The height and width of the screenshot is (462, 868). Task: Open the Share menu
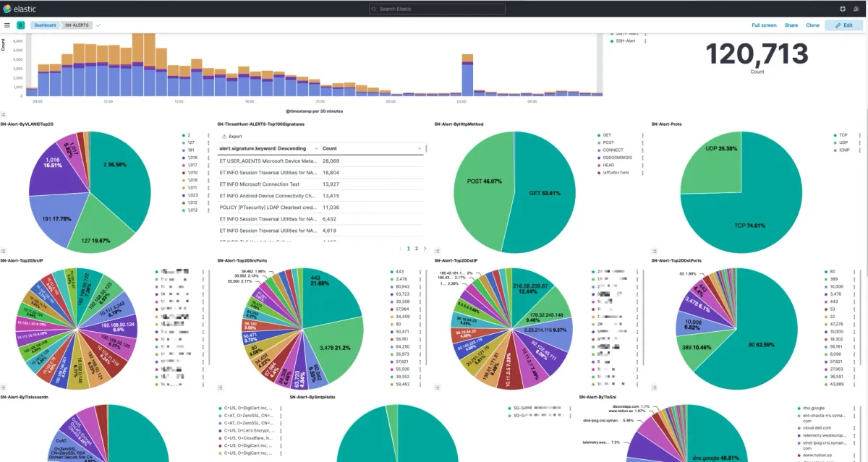pos(791,25)
